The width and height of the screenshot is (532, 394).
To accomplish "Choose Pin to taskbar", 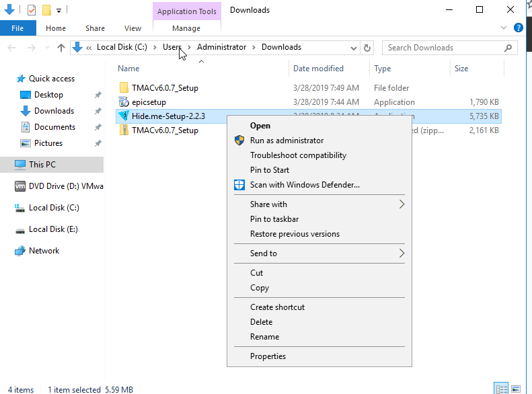I will [319, 219].
